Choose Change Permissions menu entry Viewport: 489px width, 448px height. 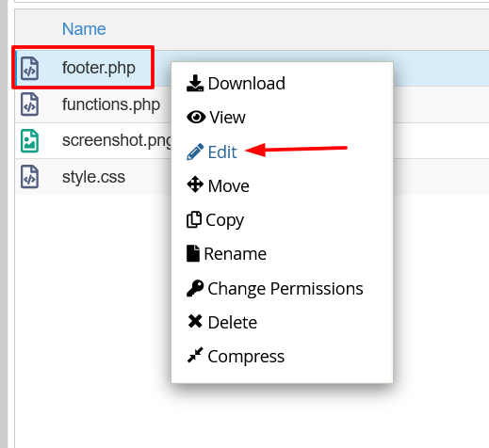tap(275, 289)
